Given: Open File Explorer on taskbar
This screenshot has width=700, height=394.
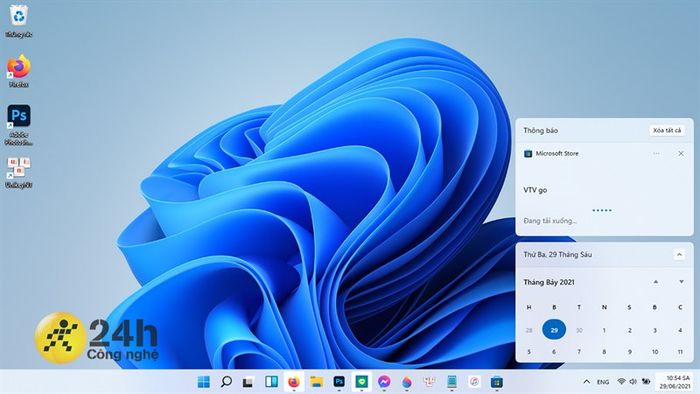Looking at the screenshot, I should [x=317, y=382].
